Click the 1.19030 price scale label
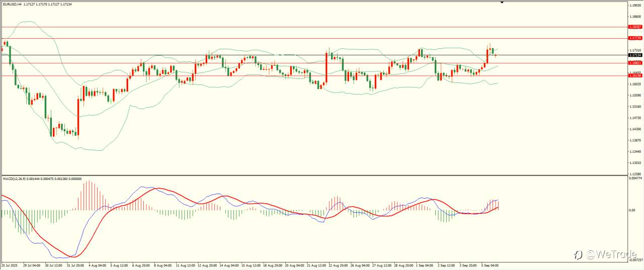Image resolution: width=644 pixels, height=270 pixels. pyautogui.click(x=635, y=6)
